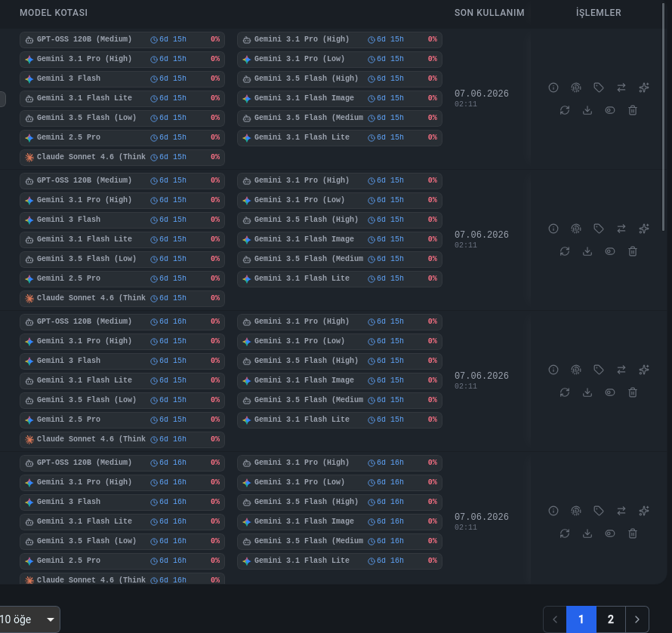Click the refresh icon in the third account row

point(565,392)
